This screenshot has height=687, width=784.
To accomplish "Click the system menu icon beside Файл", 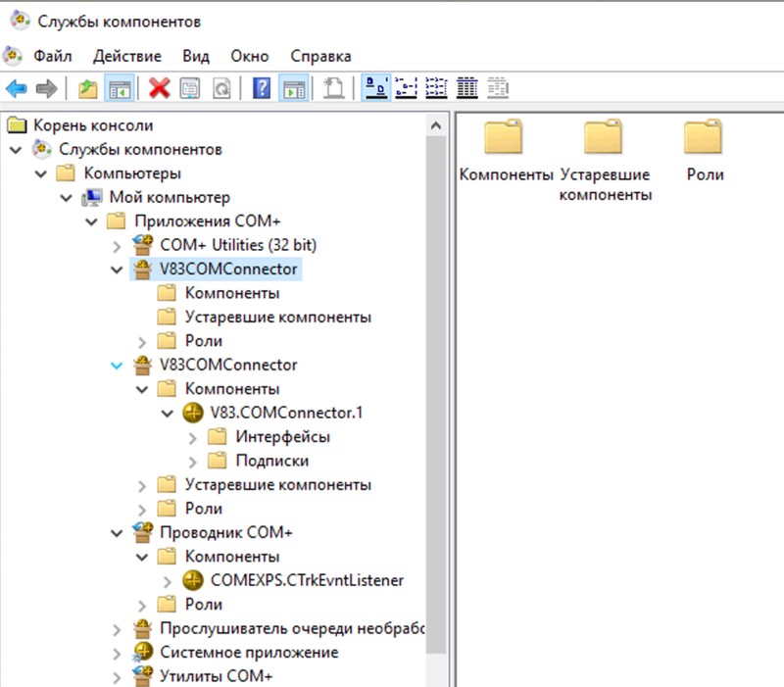I will coord(13,56).
